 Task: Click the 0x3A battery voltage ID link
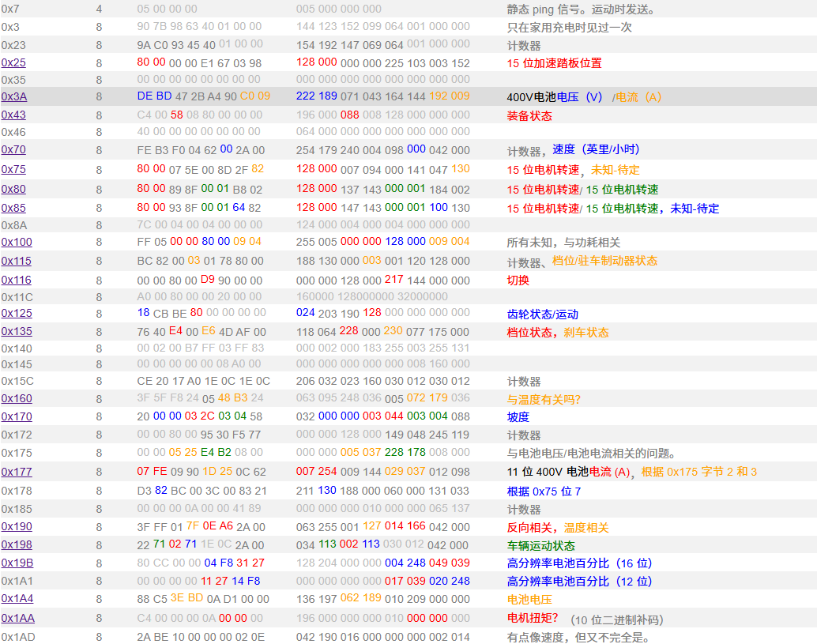(x=13, y=96)
